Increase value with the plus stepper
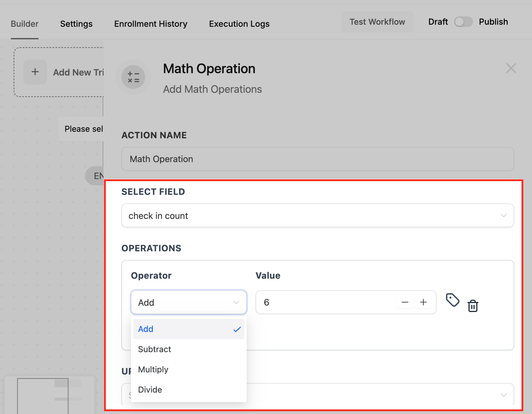 (x=423, y=302)
